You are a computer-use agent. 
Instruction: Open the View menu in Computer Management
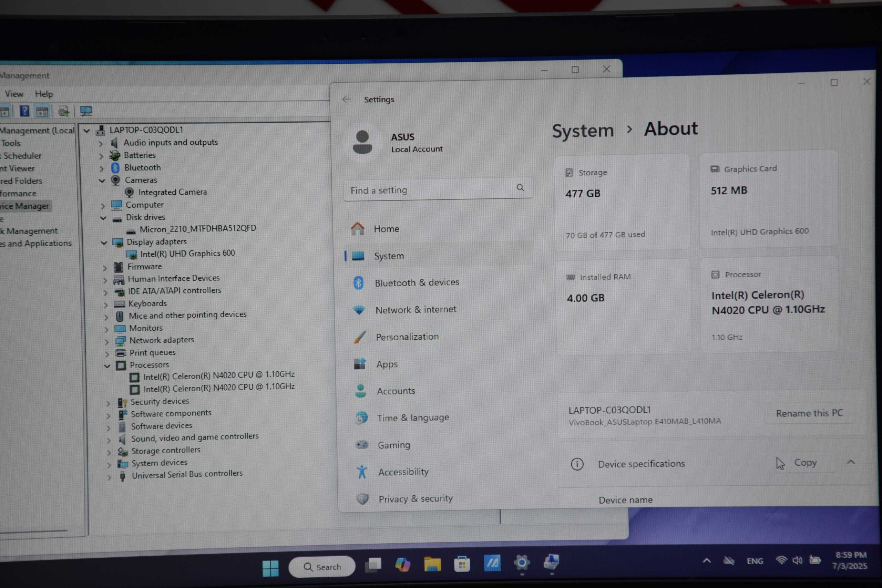[x=14, y=94]
